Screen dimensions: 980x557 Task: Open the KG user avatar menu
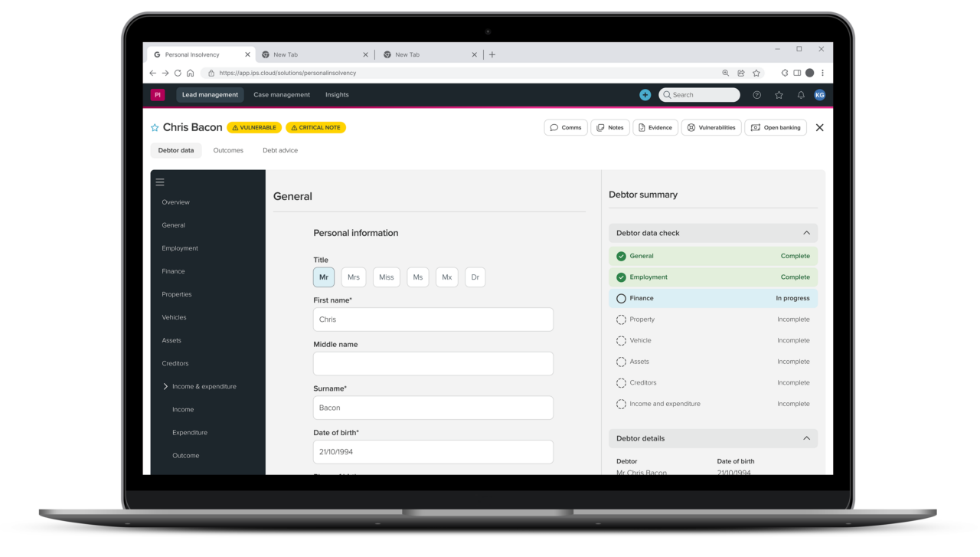(x=819, y=95)
